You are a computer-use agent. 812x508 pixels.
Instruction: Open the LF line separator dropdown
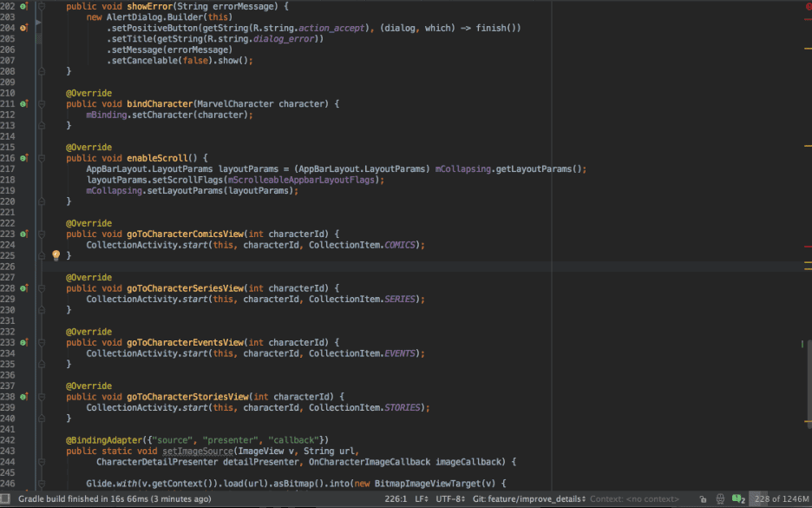(x=422, y=499)
